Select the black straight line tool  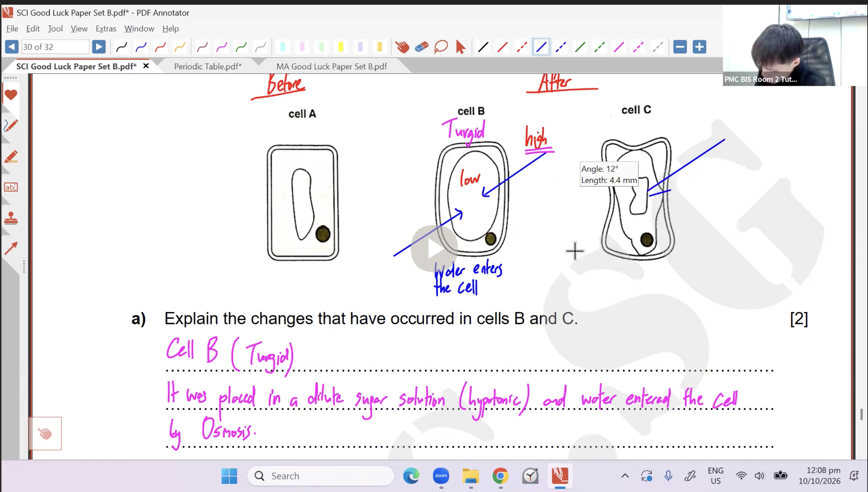point(483,47)
